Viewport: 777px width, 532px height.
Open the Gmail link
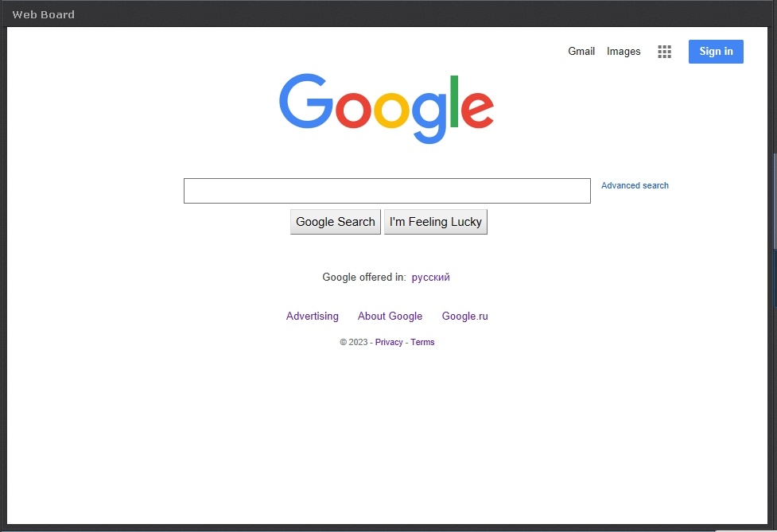click(x=581, y=52)
